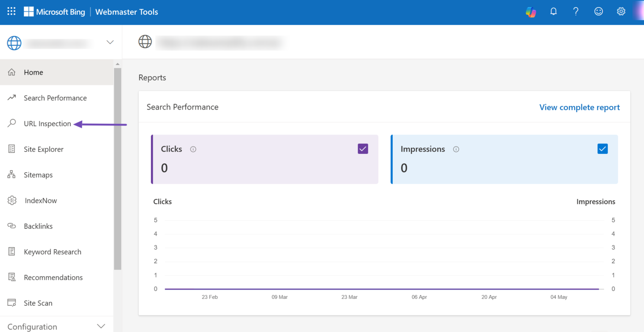Uncheck the Clicks checkbox
644x332 pixels.
[x=362, y=149]
